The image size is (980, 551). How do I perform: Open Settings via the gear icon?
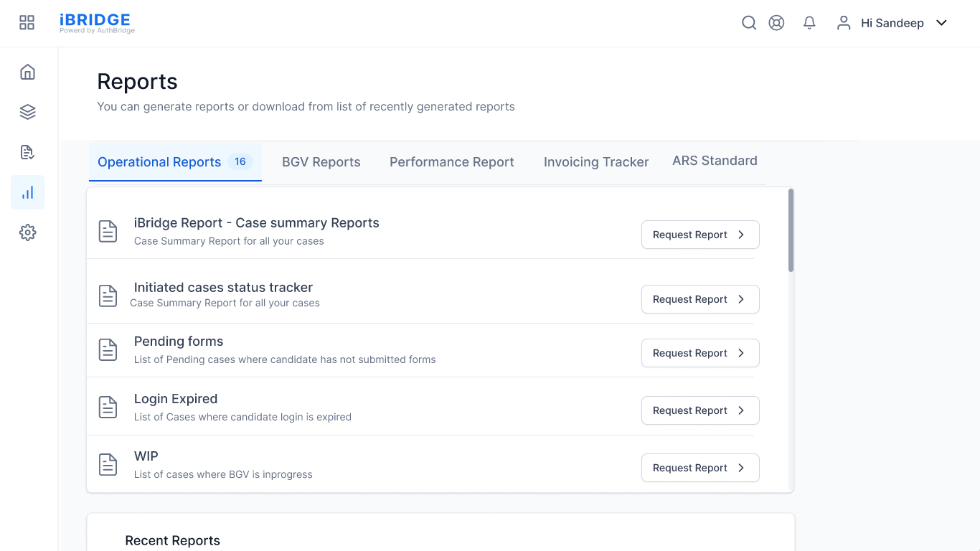(x=27, y=232)
